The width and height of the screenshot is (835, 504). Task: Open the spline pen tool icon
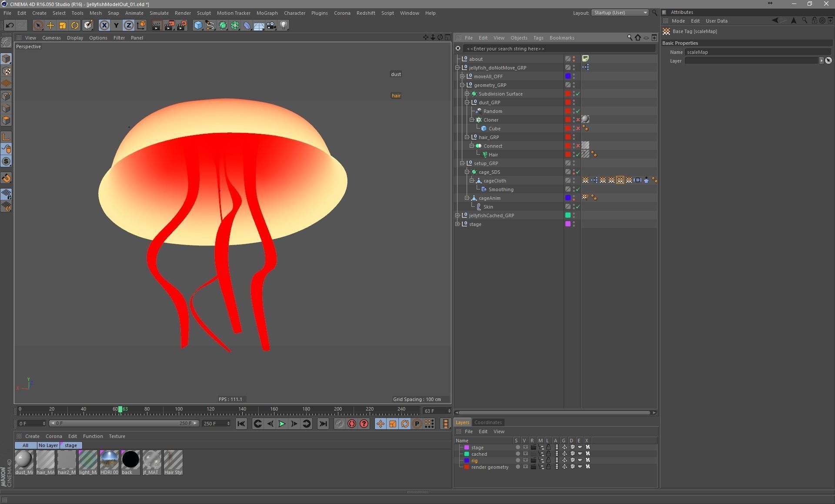pyautogui.click(x=210, y=25)
